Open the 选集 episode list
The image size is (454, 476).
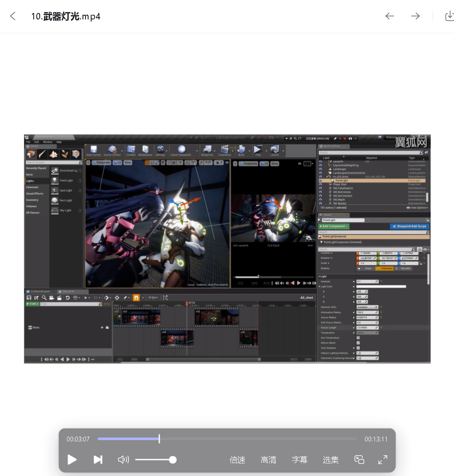(x=330, y=460)
